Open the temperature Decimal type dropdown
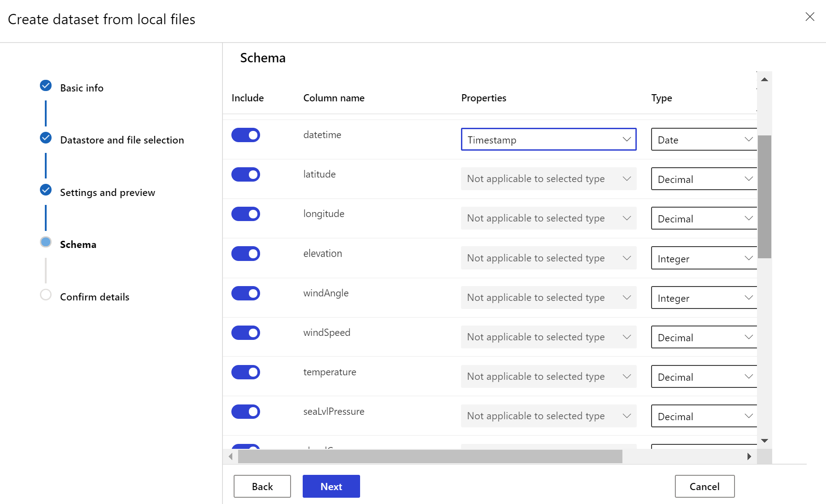Image resolution: width=826 pixels, height=504 pixels. [x=704, y=377]
